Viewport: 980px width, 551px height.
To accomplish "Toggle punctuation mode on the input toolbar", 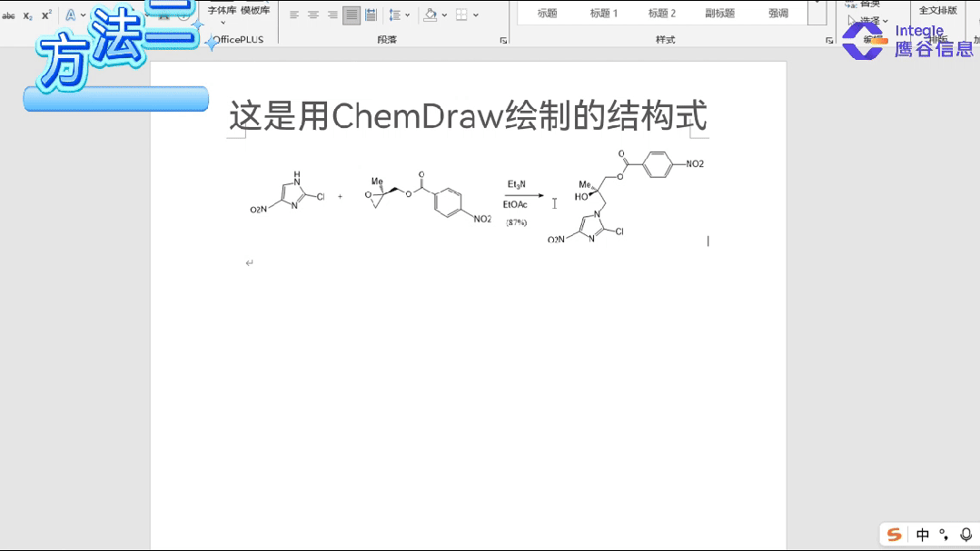I will (944, 535).
